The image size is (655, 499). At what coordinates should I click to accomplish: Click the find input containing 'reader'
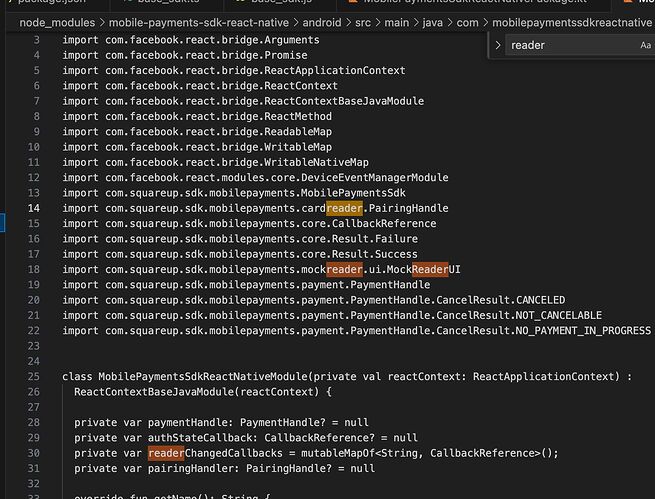click(581, 45)
